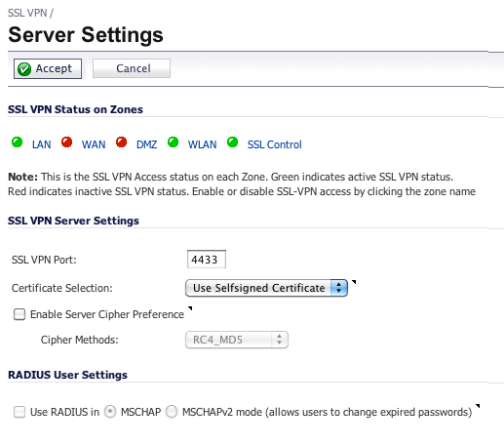504x445 pixels.
Task: Click the red status dot beside DMZ
Action: click(121, 142)
